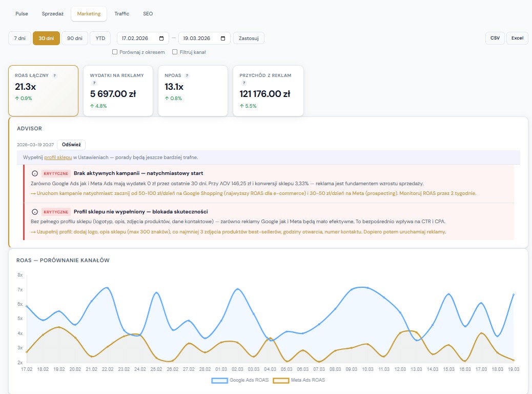Refresh advisor tips with Odśwież
This screenshot has height=394, width=532.
pyautogui.click(x=72, y=144)
